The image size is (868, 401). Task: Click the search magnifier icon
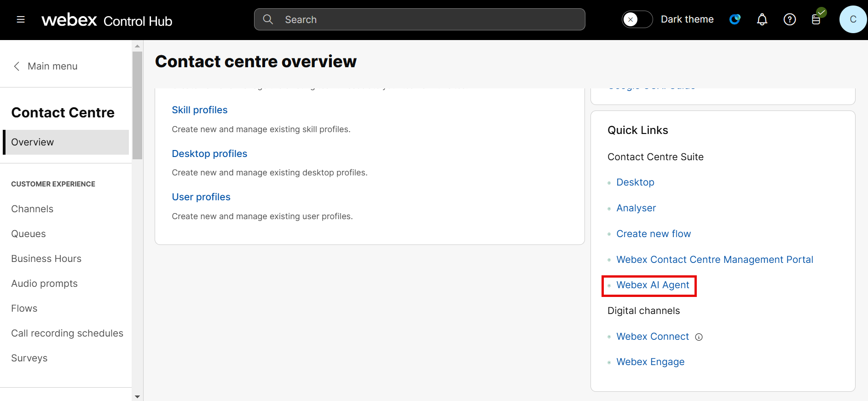(268, 19)
